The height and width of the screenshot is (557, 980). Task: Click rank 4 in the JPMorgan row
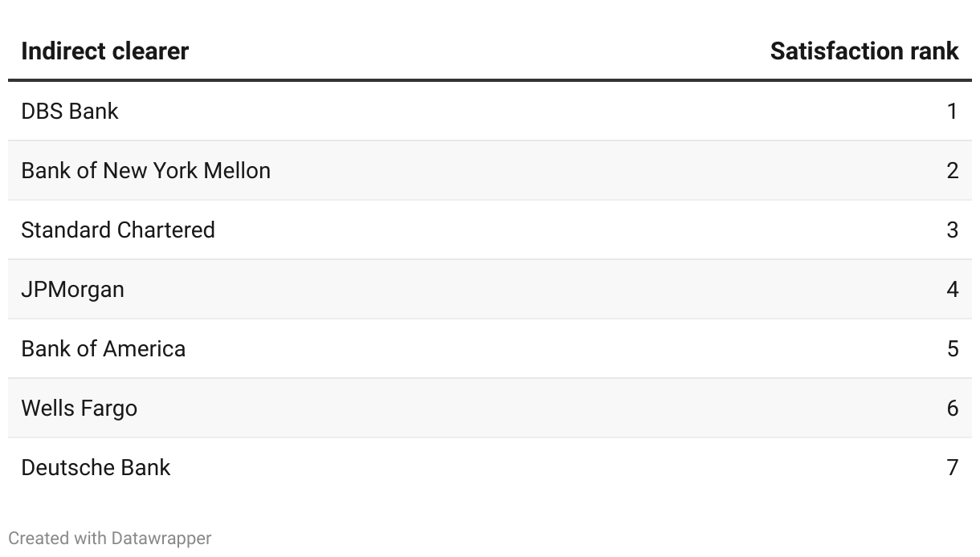952,289
